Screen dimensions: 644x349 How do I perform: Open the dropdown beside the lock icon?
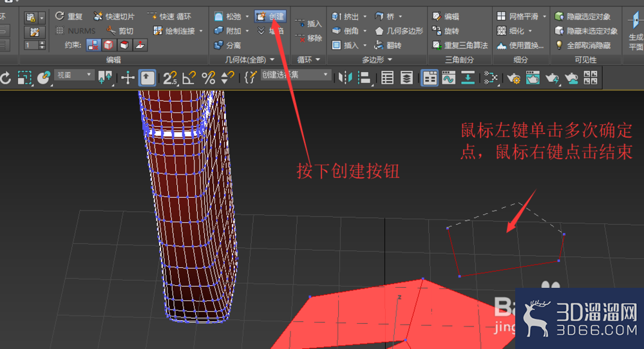tap(41, 17)
